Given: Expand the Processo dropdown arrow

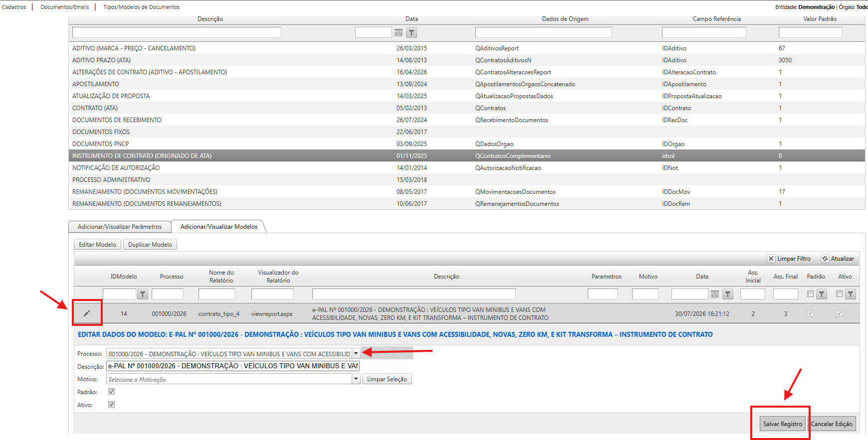Looking at the screenshot, I should [356, 353].
